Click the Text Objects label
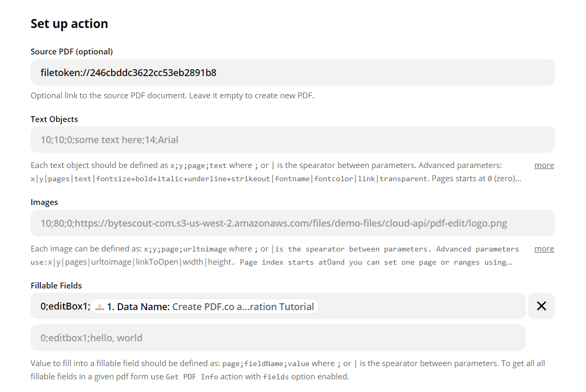The image size is (586, 392). [x=54, y=119]
